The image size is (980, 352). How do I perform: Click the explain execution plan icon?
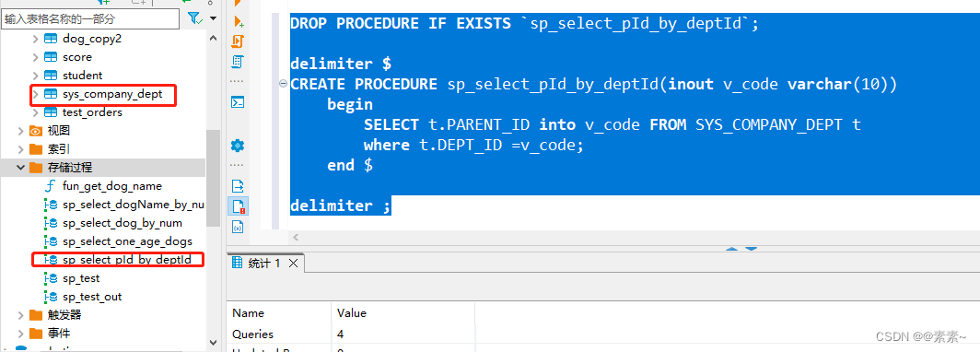point(239,62)
